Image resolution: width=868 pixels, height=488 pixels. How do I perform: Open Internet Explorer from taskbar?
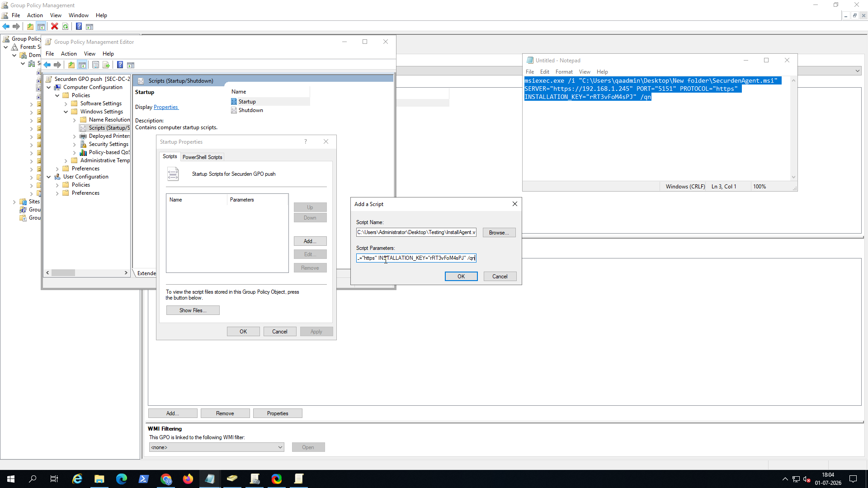tap(77, 479)
